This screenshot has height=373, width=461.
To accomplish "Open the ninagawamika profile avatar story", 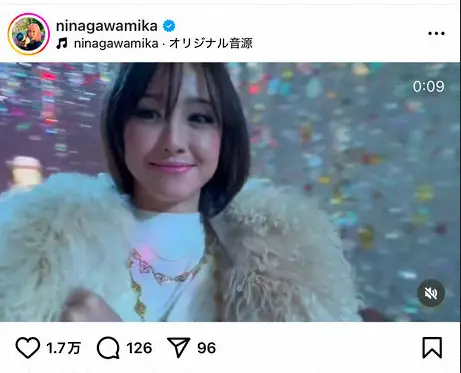I will pos(29,34).
